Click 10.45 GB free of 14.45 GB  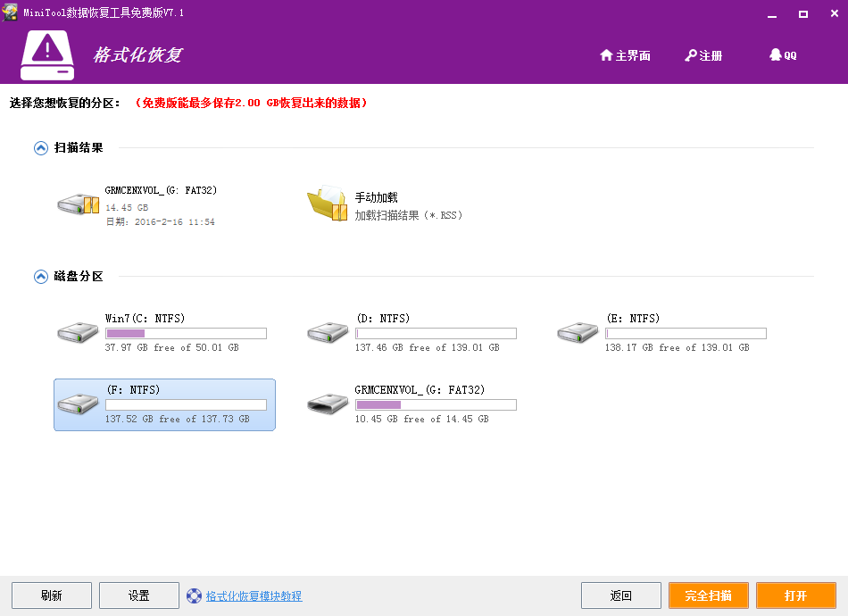[422, 419]
